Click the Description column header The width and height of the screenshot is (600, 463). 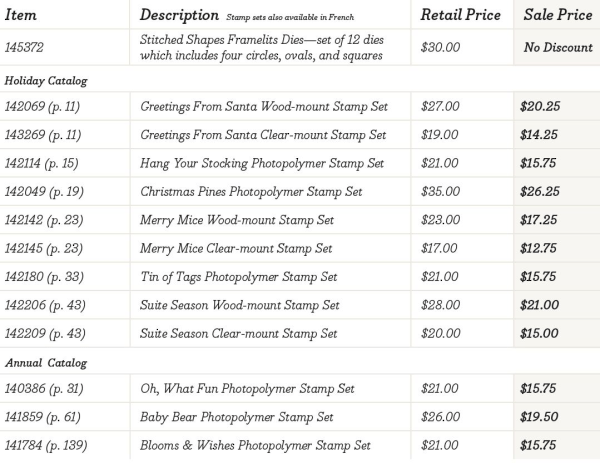[180, 15]
